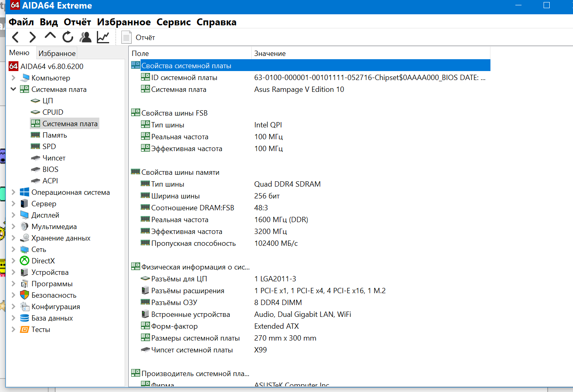Open the user profile toolbar icon
Image resolution: width=573 pixels, height=392 pixels.
click(x=85, y=37)
